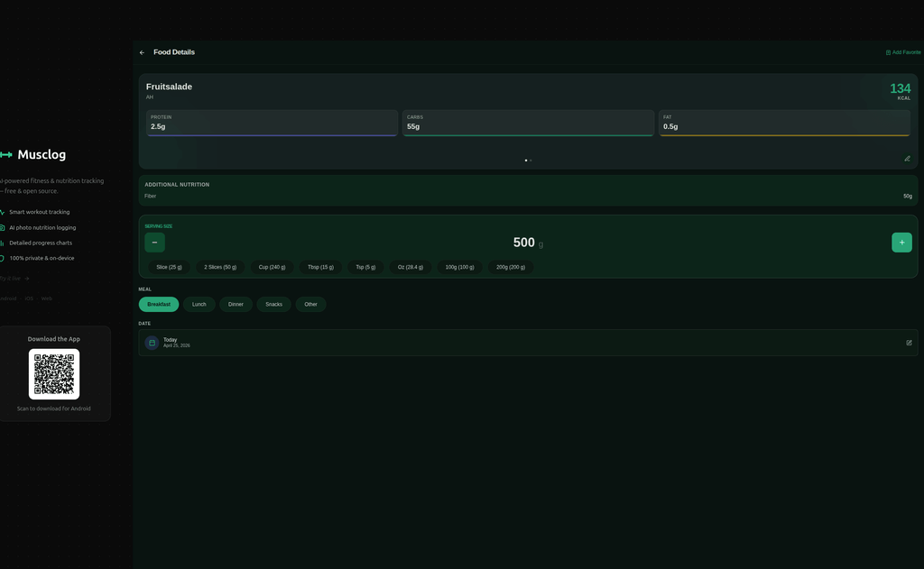Click the protein 2.5g input field
The width and height of the screenshot is (924, 569).
coord(271,126)
